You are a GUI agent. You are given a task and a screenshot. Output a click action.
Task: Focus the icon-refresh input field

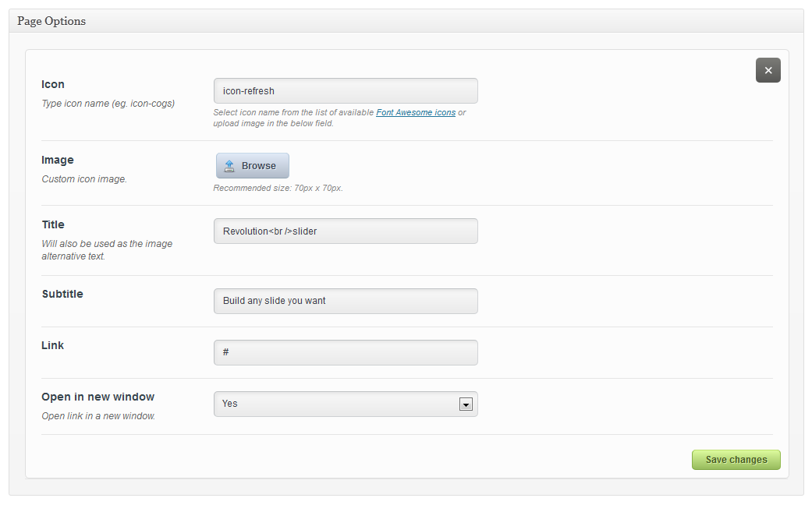345,91
